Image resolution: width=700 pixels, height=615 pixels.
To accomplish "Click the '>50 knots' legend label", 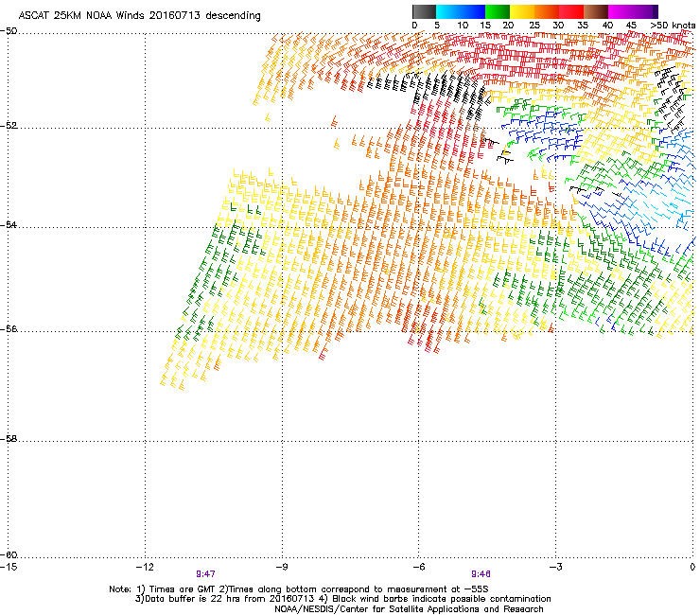I will [x=674, y=26].
